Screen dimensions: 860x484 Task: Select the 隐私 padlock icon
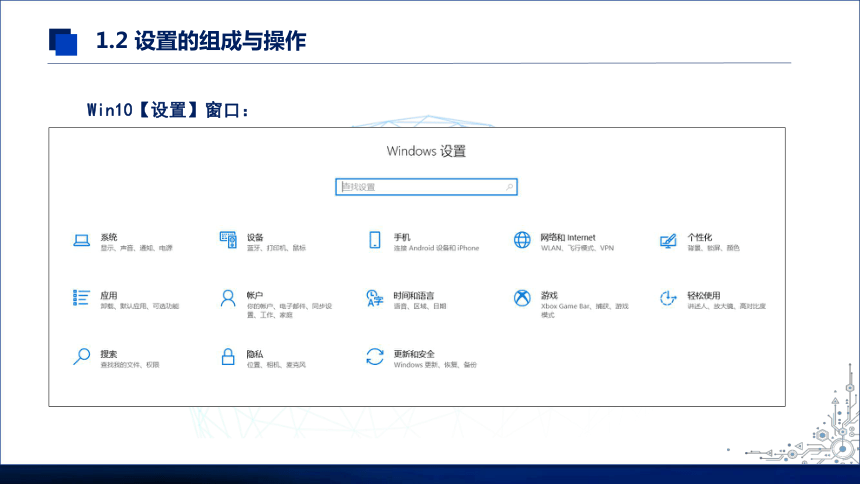point(228,357)
